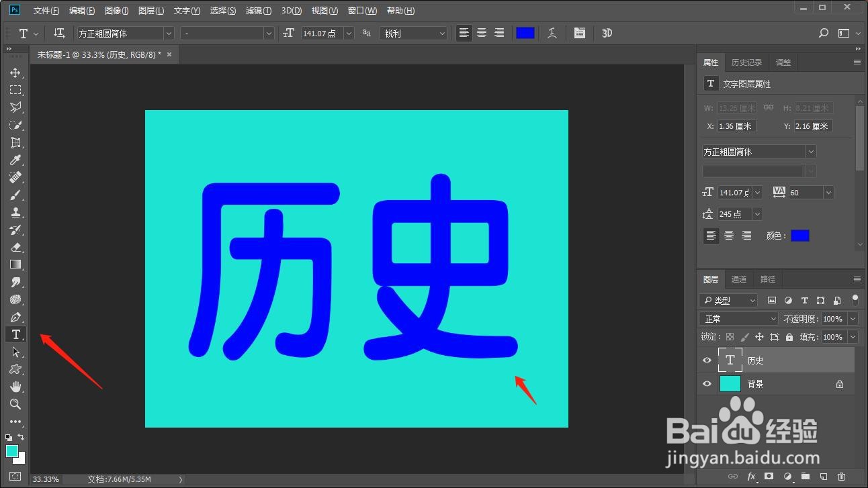868x488 pixels.
Task: Open the font size dropdown in options bar
Action: pyautogui.click(x=349, y=33)
